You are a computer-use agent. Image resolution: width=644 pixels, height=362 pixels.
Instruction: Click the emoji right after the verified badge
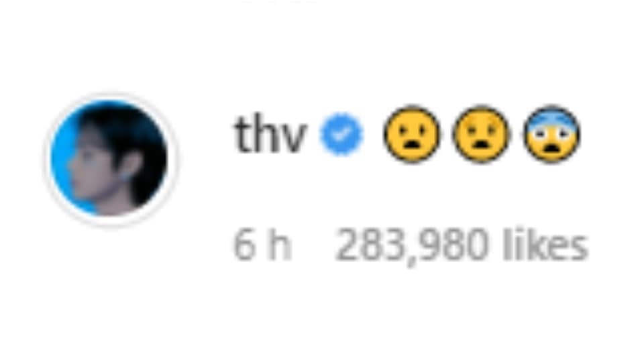click(x=411, y=134)
